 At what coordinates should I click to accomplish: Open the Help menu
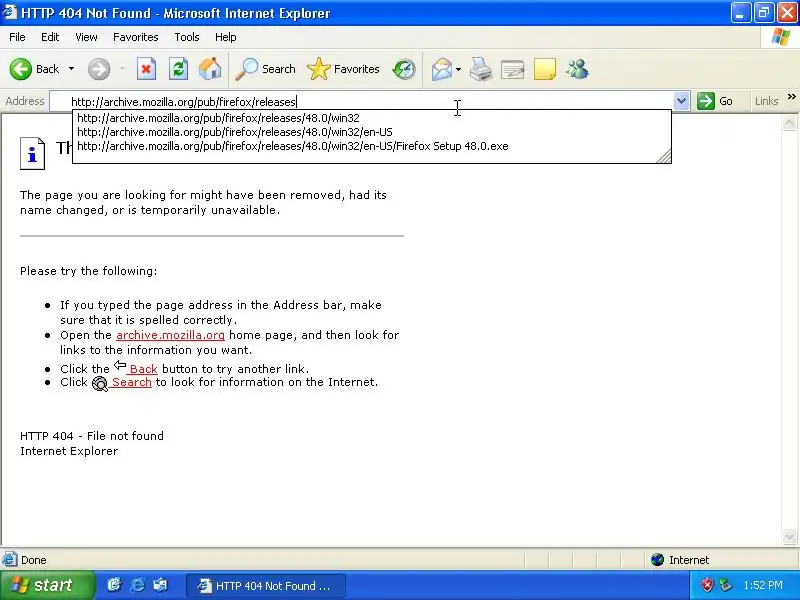(226, 37)
